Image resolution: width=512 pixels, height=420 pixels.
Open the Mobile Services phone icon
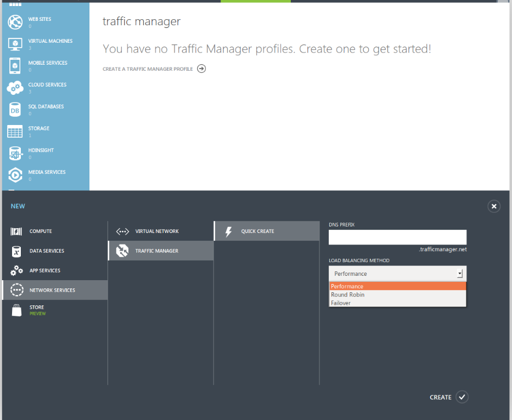click(x=15, y=66)
